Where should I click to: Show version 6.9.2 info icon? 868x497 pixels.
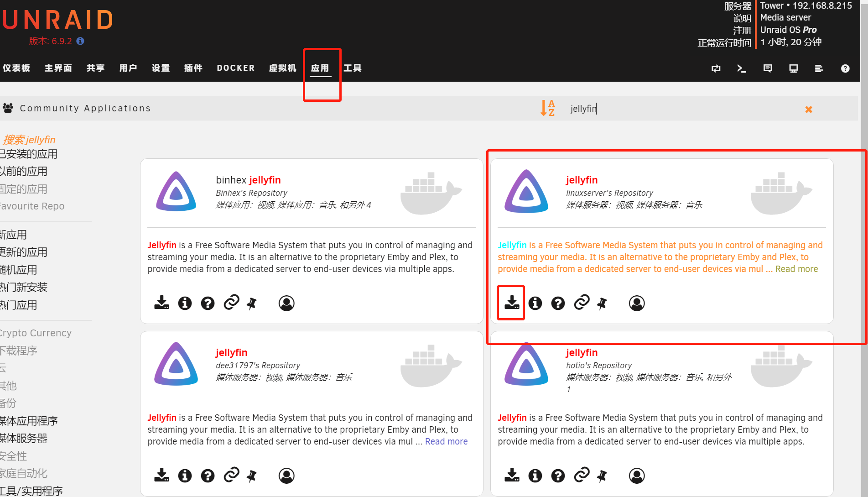80,41
